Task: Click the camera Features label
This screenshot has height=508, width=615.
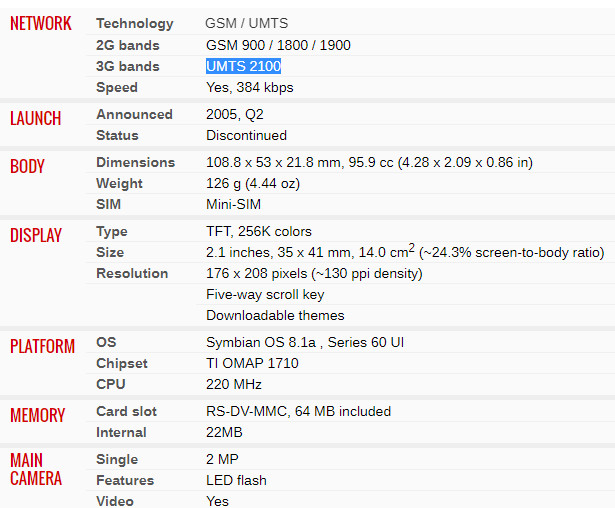Action: pyautogui.click(x=125, y=480)
